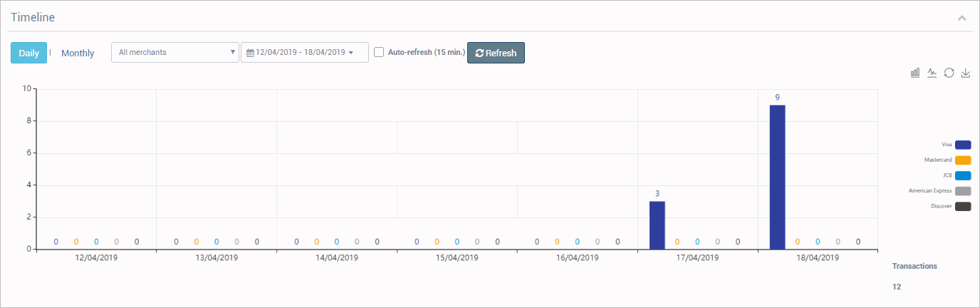Click the Visa bar for 17/04/2019
Image resolution: width=980 pixels, height=308 pixels.
(x=657, y=225)
